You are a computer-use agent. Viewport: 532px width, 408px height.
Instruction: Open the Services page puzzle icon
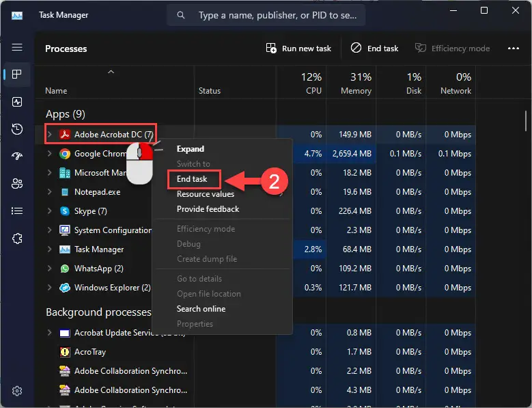[x=17, y=239]
